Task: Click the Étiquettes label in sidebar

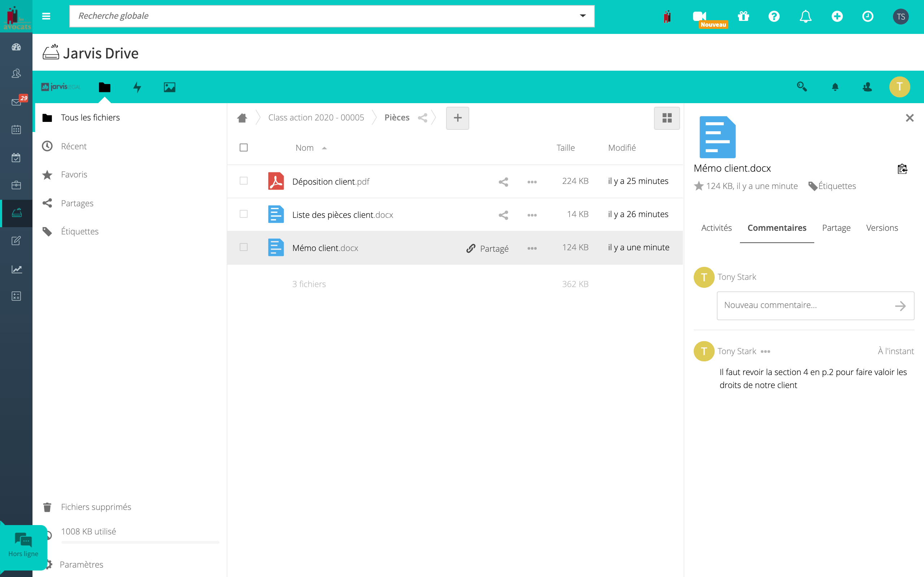Action: tap(79, 231)
